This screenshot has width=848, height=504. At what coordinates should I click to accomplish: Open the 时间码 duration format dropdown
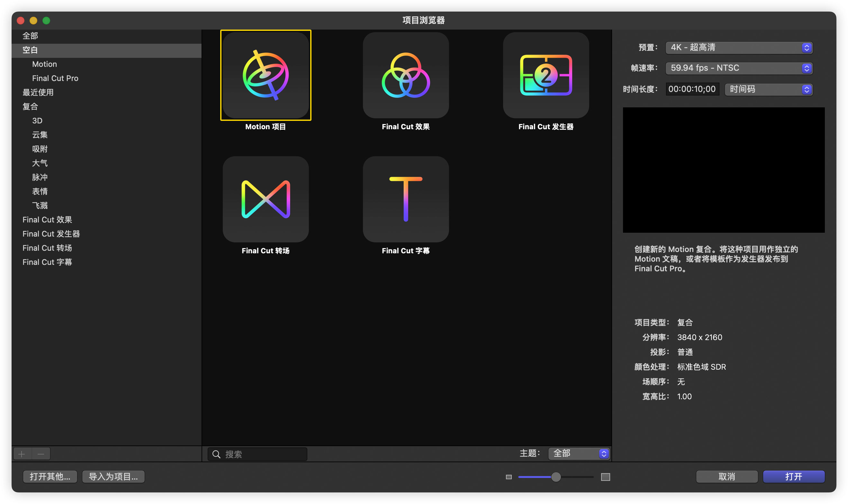(x=768, y=89)
